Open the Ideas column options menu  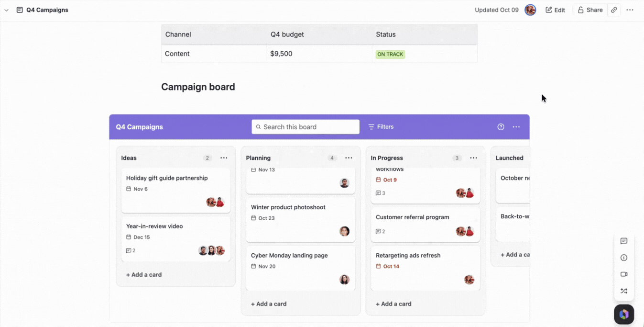click(x=224, y=158)
